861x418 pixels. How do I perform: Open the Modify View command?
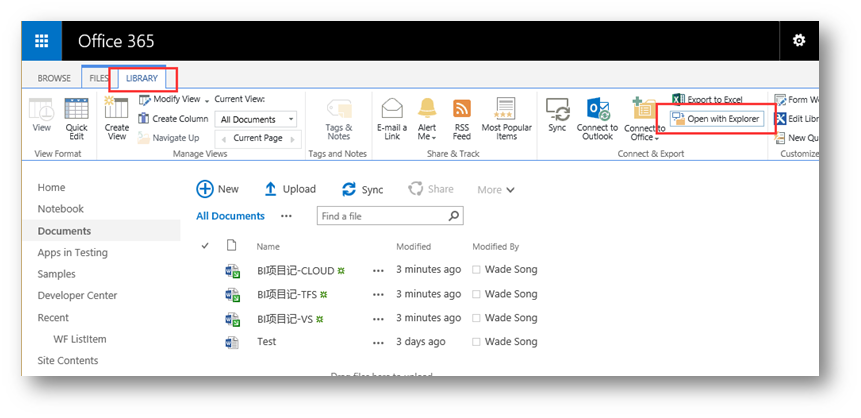coord(170,99)
